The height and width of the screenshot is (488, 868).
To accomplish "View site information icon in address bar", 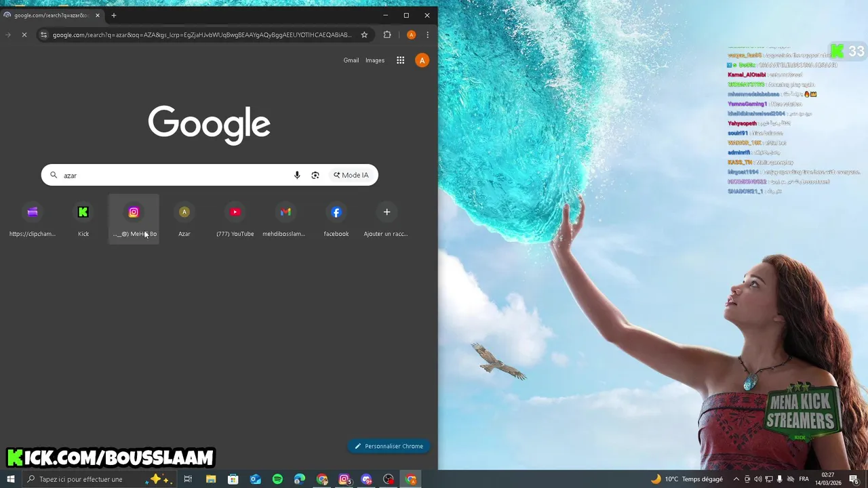I will [x=43, y=35].
